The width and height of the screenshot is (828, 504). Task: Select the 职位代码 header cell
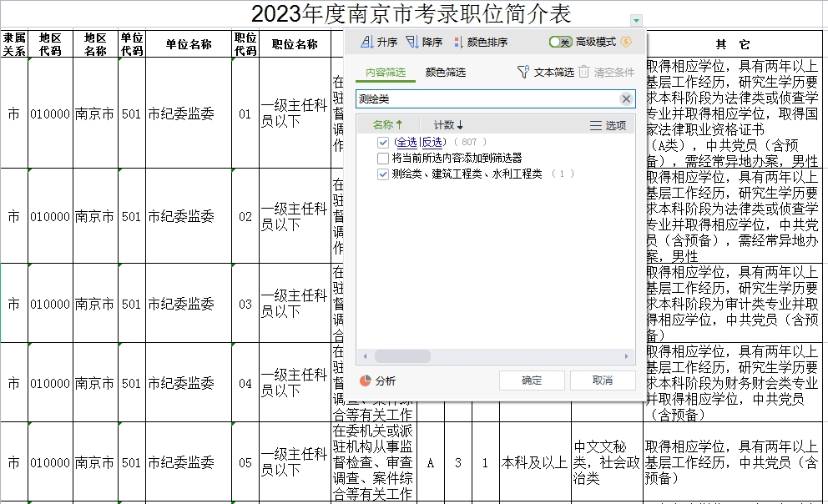245,43
